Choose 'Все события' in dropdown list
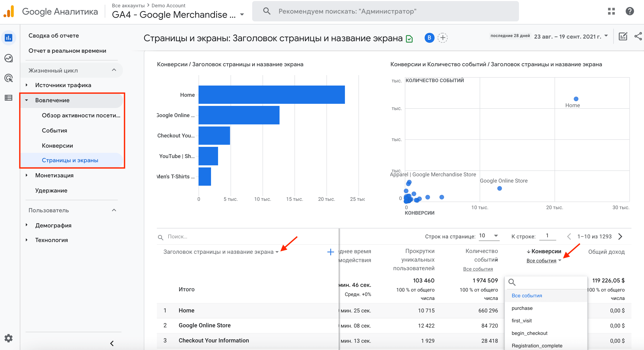 (x=546, y=295)
